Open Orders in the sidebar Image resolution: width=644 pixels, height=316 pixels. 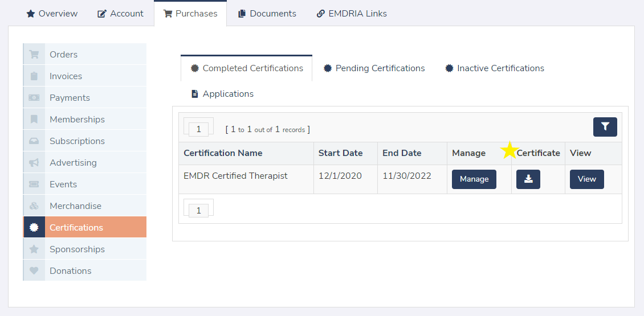pyautogui.click(x=84, y=54)
